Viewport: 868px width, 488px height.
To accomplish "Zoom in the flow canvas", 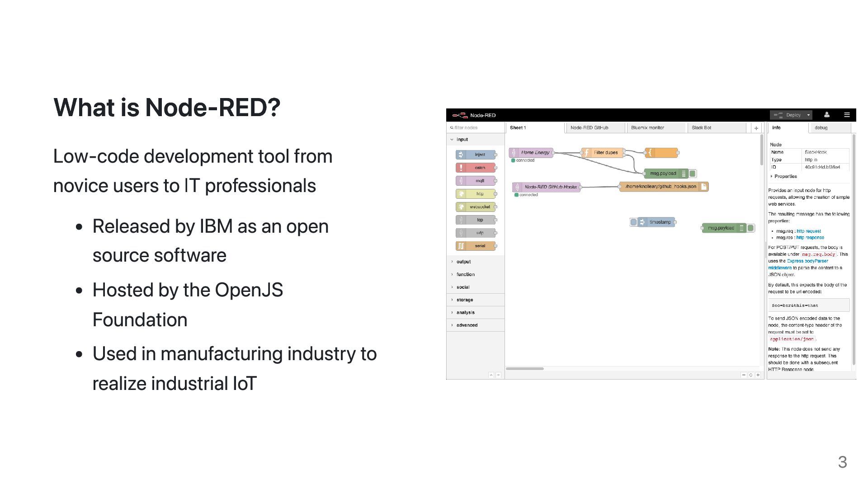I will click(758, 375).
